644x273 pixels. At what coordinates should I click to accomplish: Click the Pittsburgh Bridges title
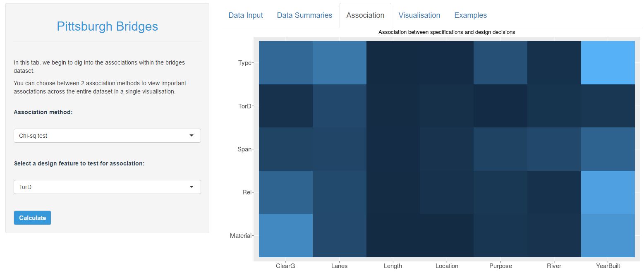click(x=107, y=26)
